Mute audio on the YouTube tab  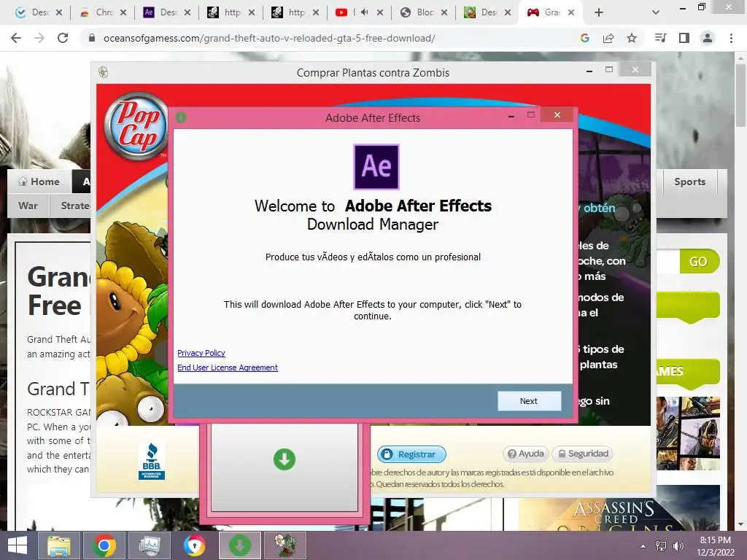pos(365,12)
